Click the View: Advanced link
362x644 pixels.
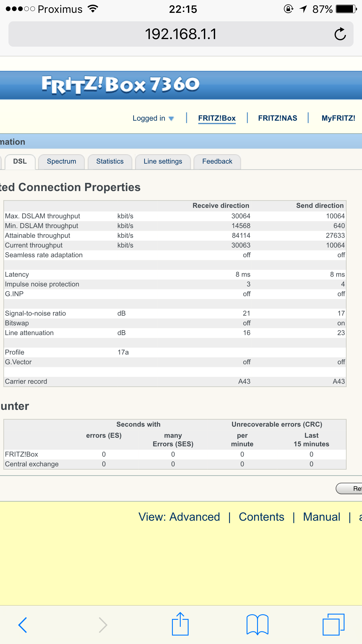click(x=179, y=517)
